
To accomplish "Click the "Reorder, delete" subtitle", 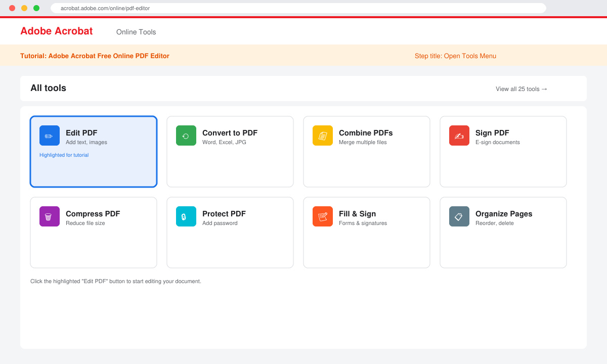I will (495, 223).
